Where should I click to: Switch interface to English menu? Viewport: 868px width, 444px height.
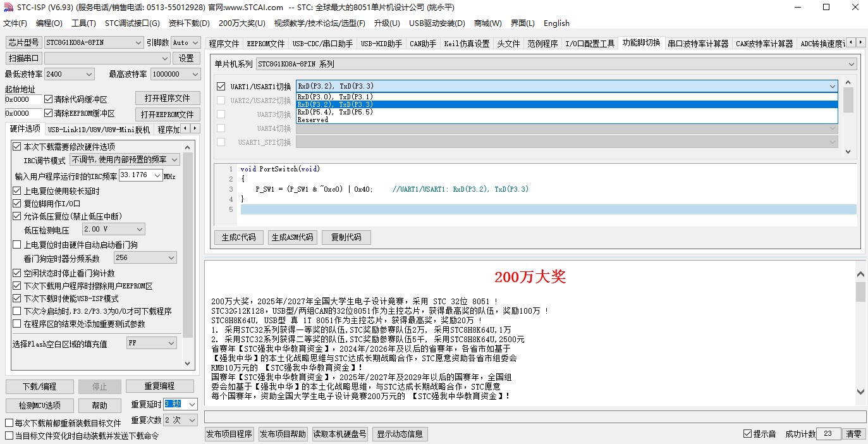click(x=556, y=23)
